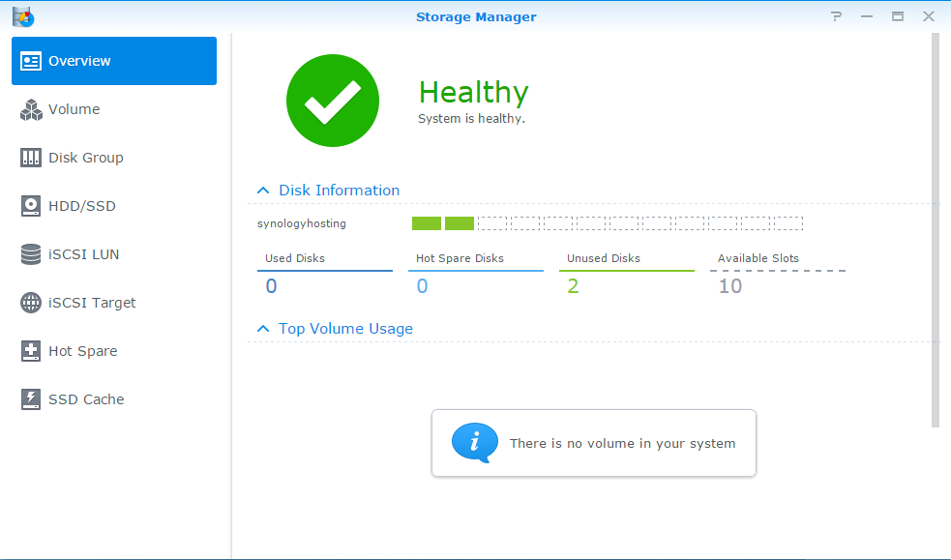The width and height of the screenshot is (951, 560).
Task: Select the Overview label in the sidebar
Action: coord(79,61)
